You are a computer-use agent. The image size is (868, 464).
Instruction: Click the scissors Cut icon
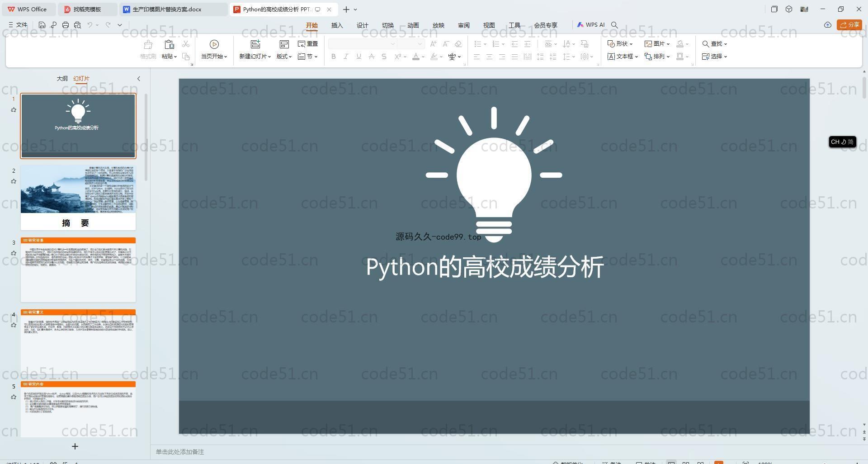click(186, 44)
